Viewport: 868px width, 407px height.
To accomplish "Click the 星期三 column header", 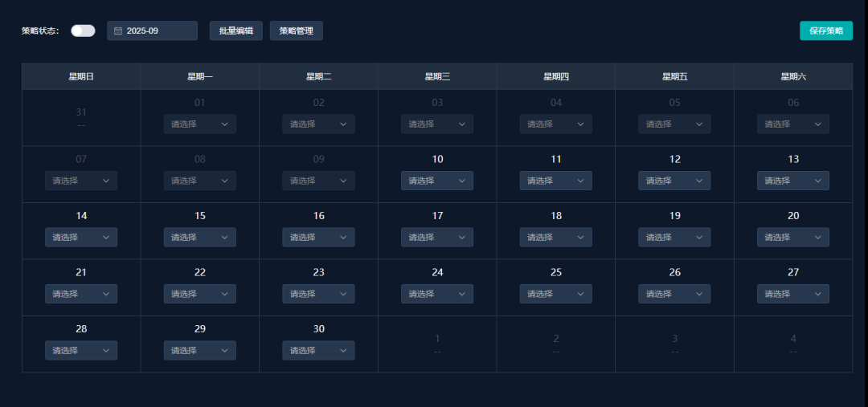I will coord(437,77).
